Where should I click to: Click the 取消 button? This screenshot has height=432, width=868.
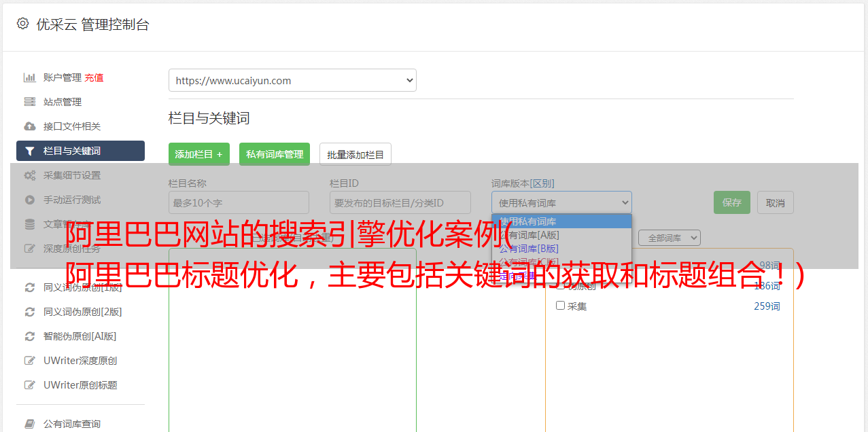pos(776,202)
